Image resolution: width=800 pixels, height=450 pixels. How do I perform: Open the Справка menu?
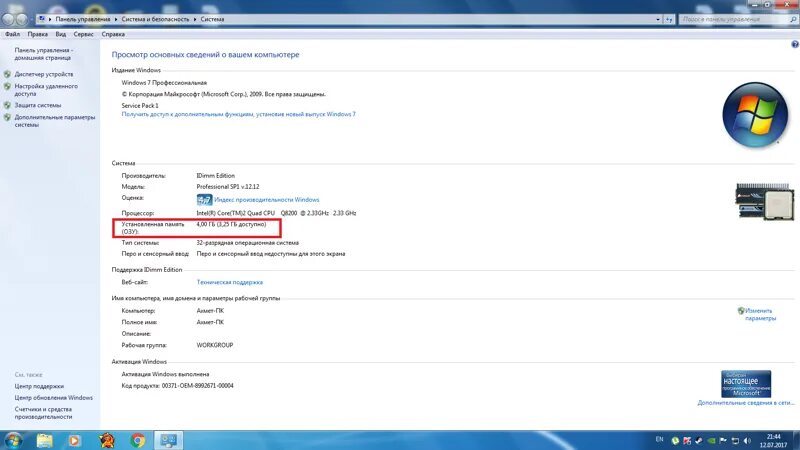(113, 34)
